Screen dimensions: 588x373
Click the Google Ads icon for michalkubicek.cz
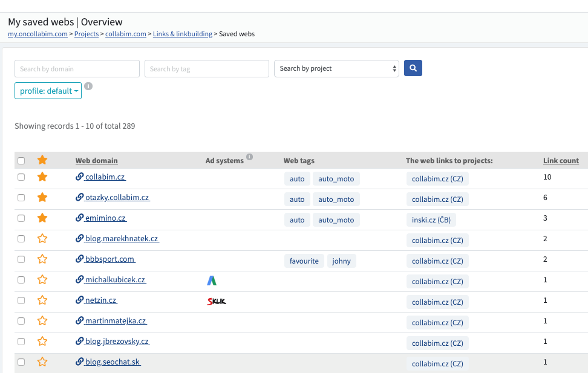(x=212, y=281)
